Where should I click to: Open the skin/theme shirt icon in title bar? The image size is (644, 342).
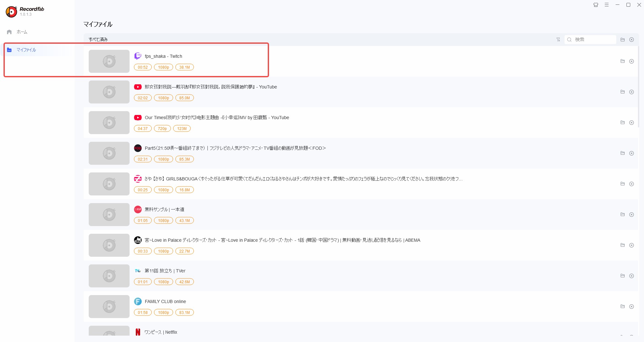595,5
